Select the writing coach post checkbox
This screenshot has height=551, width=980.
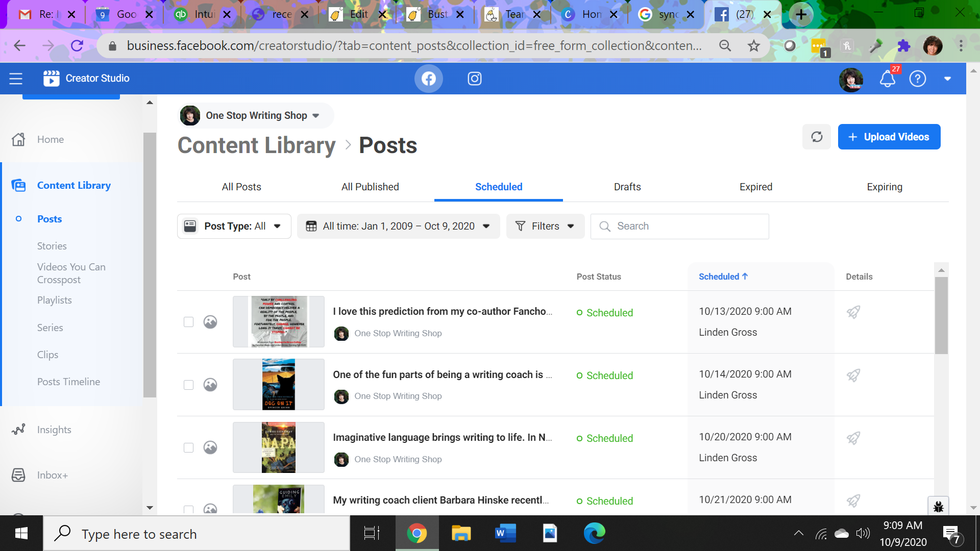pos(189,385)
